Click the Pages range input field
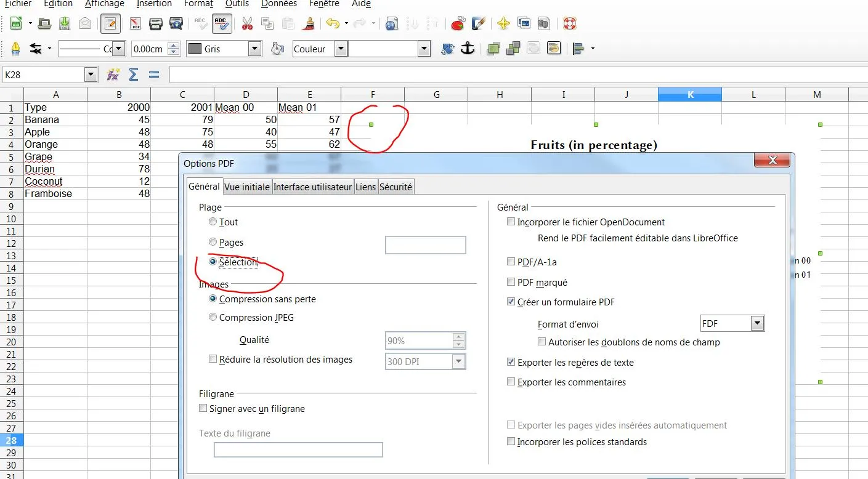This screenshot has height=479, width=868. [x=426, y=244]
